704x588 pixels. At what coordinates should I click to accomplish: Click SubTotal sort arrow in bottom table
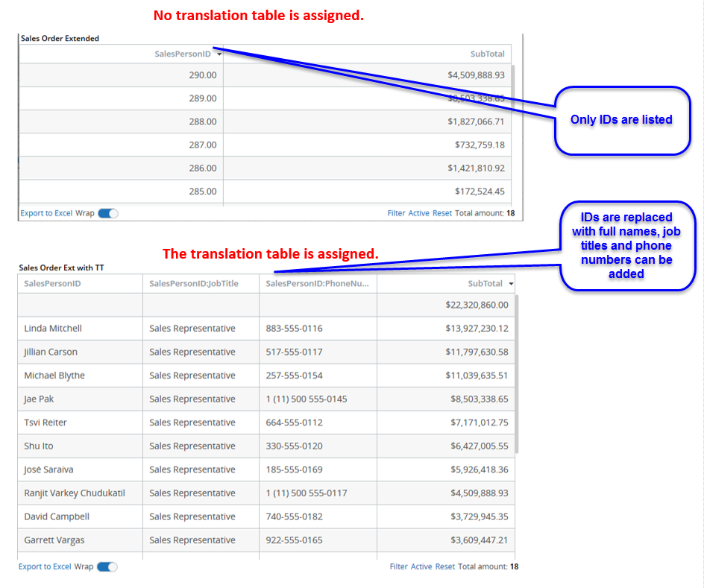[x=511, y=284]
